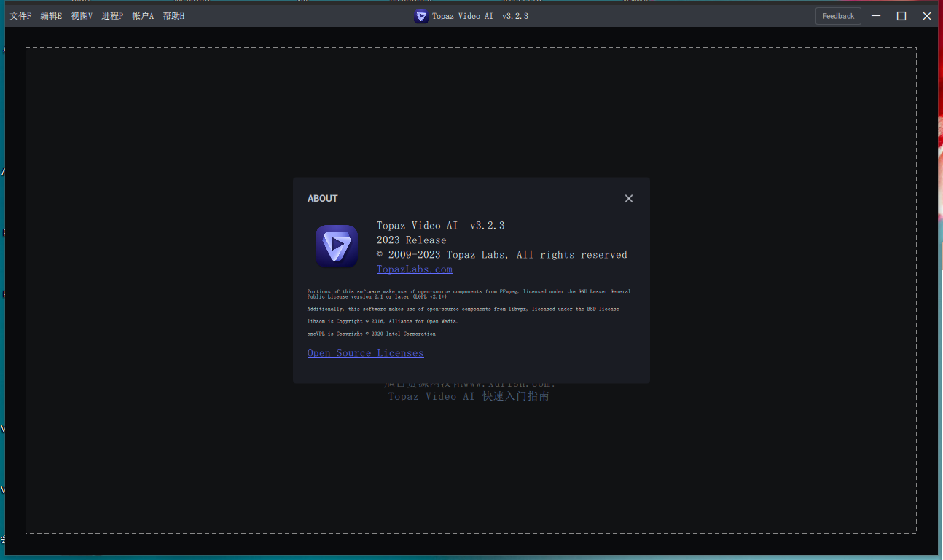
Task: Click the "Topaz Video AI 快速入门指南" text
Action: (x=469, y=396)
